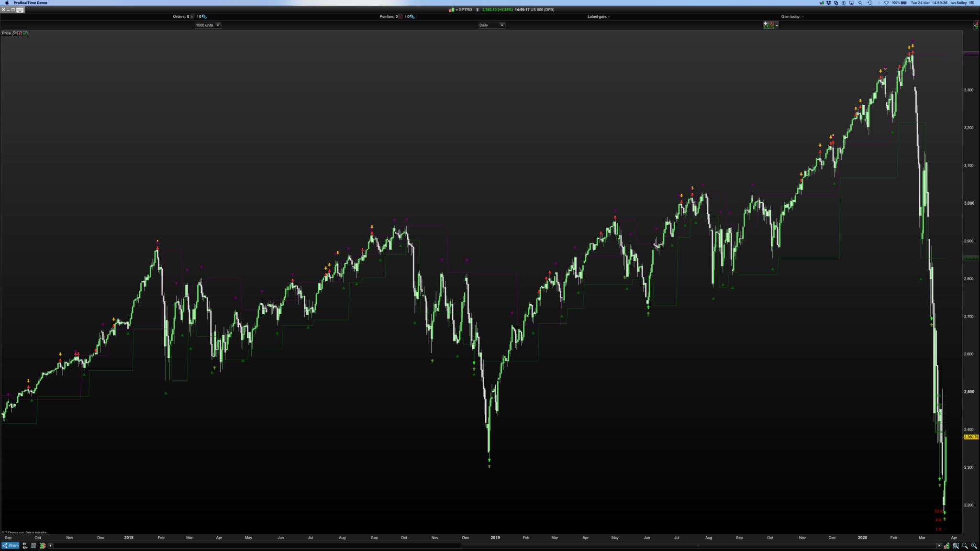Open Price settings wrench icon
This screenshot has height=551, width=980.
click(14, 33)
